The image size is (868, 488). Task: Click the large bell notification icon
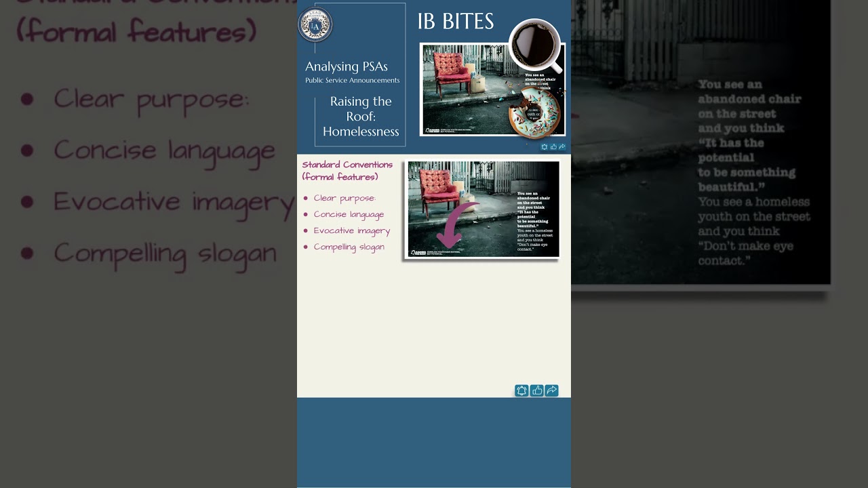(521, 390)
